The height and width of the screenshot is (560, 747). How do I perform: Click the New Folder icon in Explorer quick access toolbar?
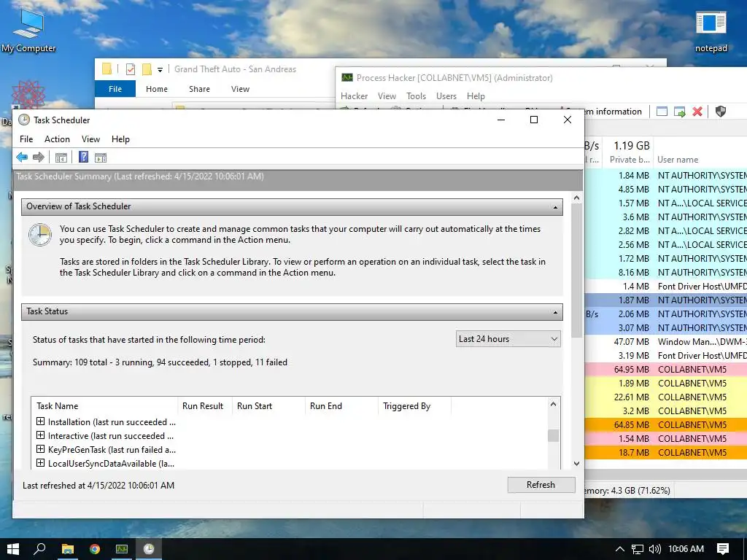coord(147,69)
